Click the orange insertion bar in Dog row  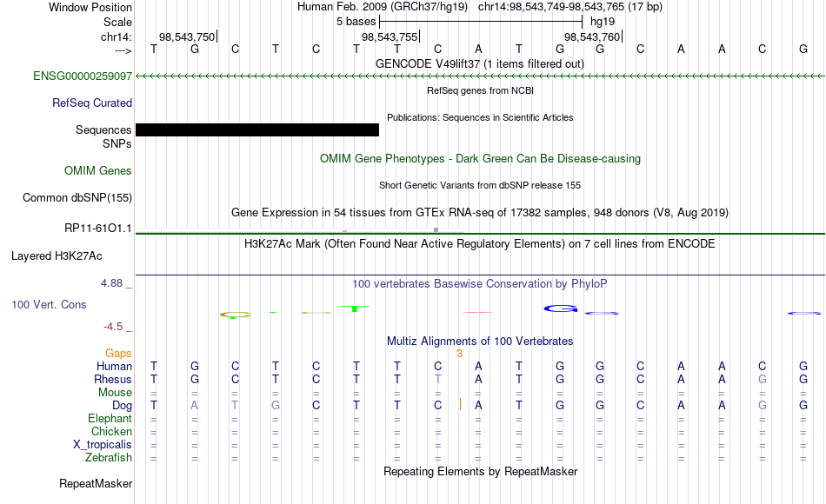pos(461,404)
